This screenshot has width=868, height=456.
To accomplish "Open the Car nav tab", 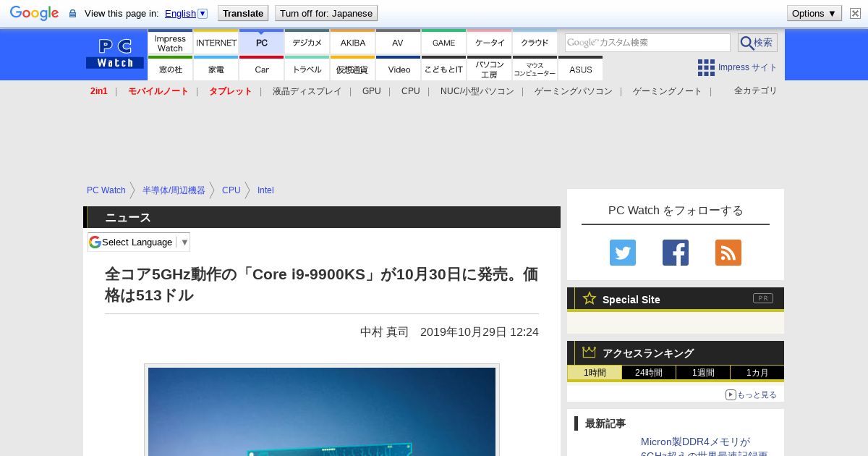I will [x=262, y=69].
